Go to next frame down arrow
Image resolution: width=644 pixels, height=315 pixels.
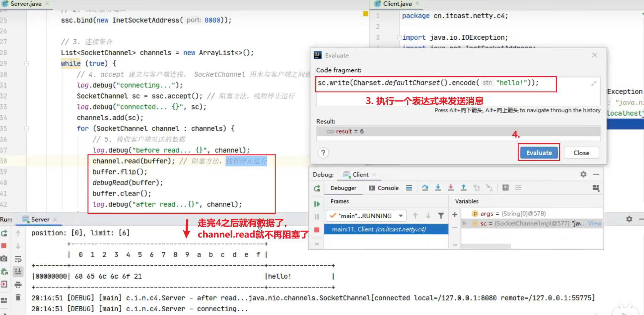[428, 215]
